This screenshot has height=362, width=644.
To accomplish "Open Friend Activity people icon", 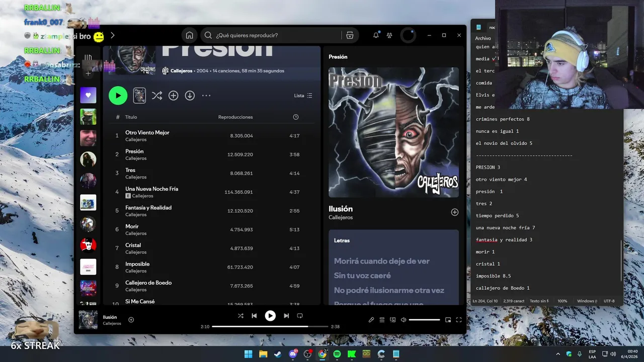I will pos(389,35).
